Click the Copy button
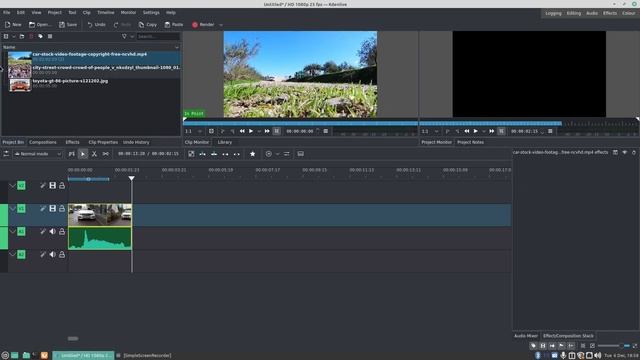 click(148, 25)
